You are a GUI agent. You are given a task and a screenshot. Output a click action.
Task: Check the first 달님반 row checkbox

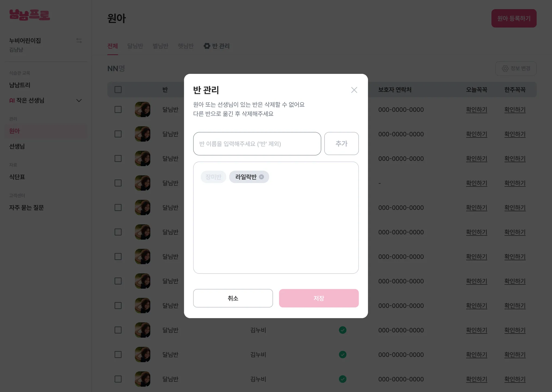tap(118, 110)
